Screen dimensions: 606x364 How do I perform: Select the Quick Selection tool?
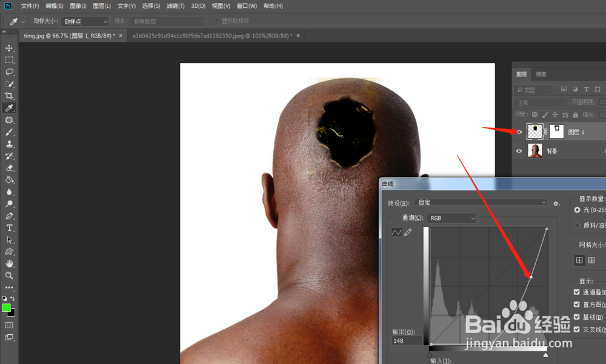click(x=9, y=84)
